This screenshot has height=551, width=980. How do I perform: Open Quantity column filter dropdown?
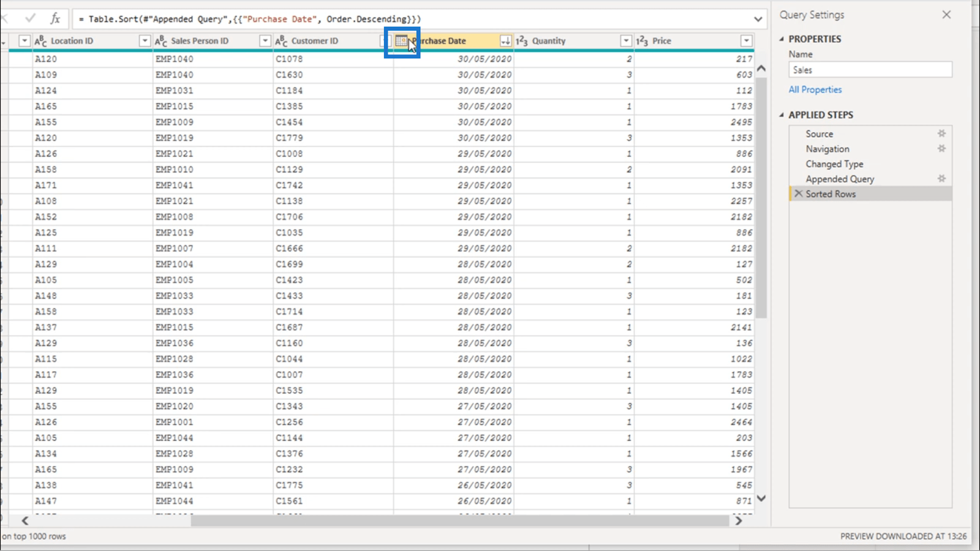coord(625,41)
